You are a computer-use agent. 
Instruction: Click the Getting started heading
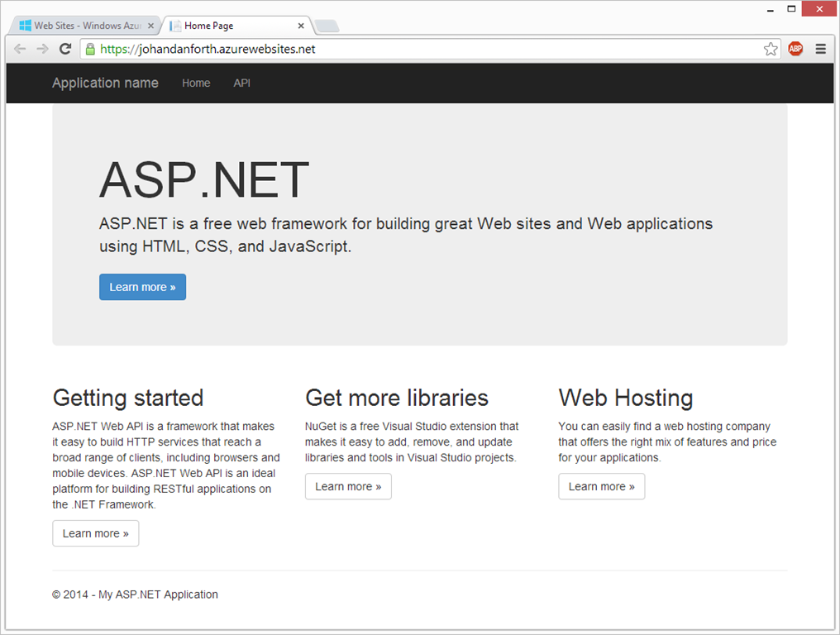(x=128, y=399)
